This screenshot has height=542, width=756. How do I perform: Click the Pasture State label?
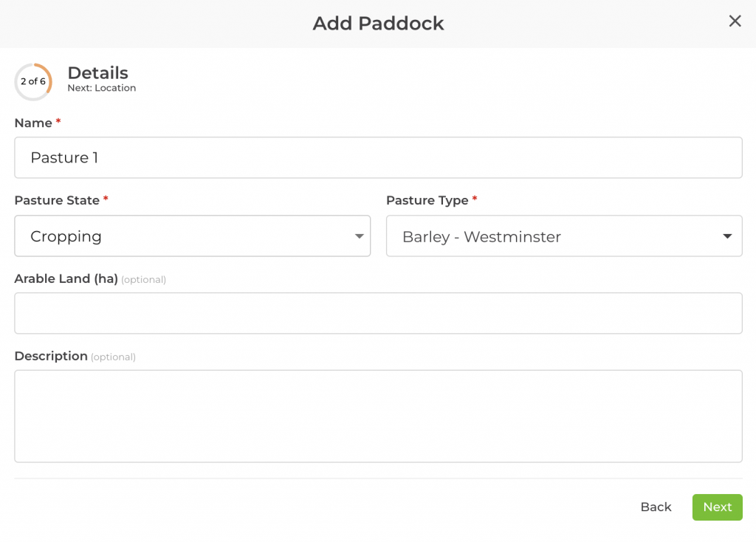(x=57, y=200)
